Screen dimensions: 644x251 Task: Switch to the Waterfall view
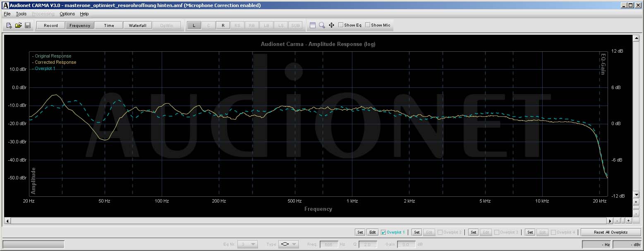pos(137,25)
